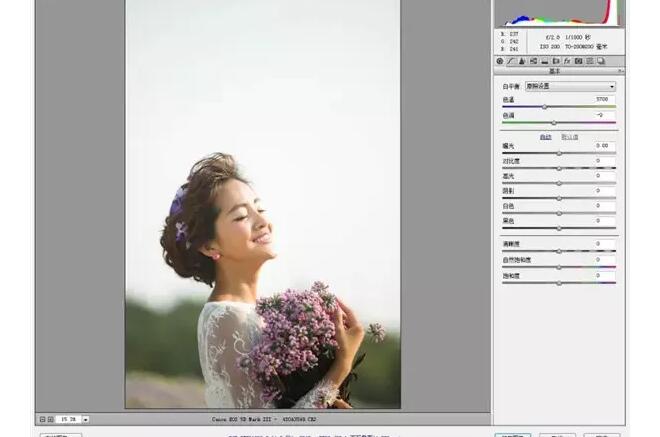Click the histogram display

(558, 12)
